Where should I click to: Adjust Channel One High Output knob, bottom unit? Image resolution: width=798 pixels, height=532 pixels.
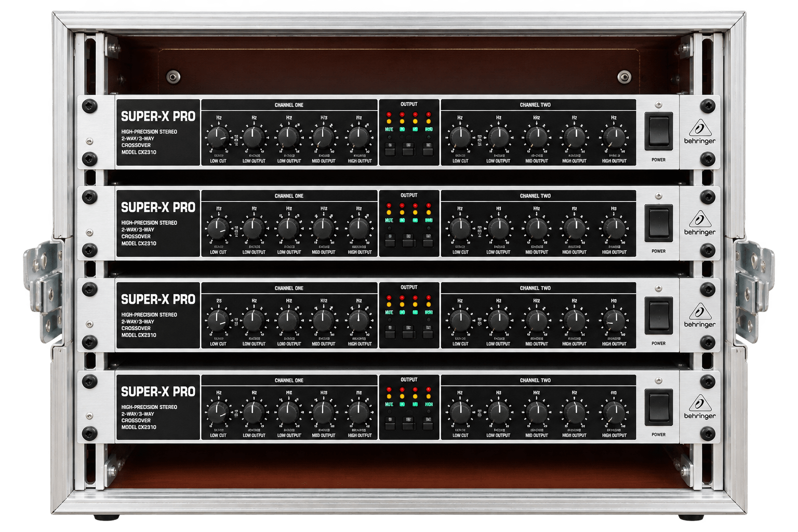tap(358, 412)
